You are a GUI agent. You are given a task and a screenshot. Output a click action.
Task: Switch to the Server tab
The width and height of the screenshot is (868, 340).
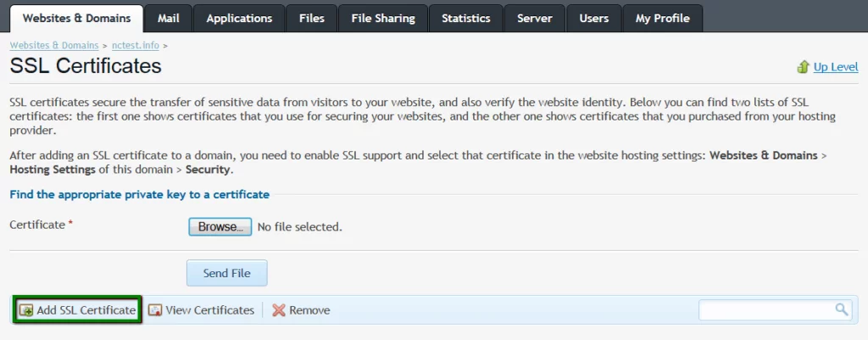(x=535, y=18)
